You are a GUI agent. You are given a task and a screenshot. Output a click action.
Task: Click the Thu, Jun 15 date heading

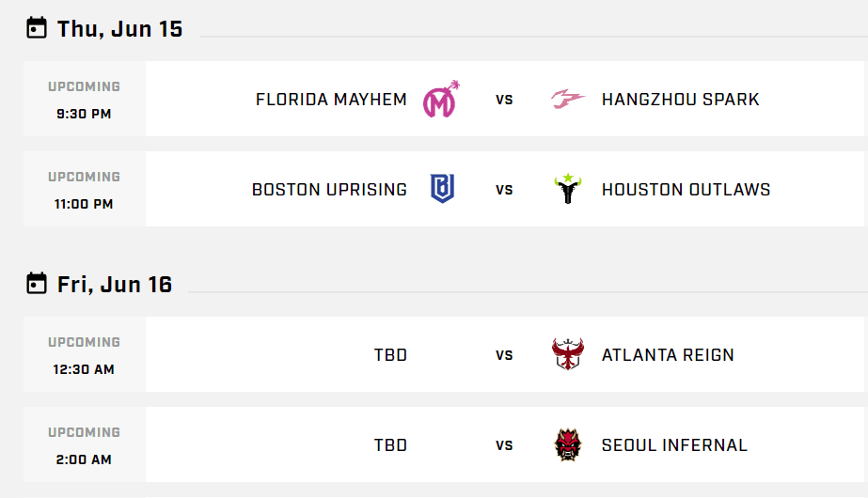click(x=119, y=28)
